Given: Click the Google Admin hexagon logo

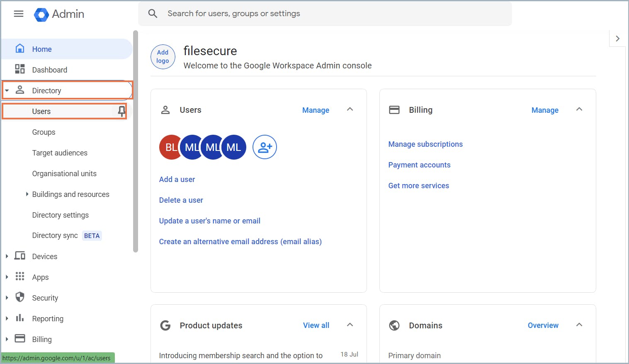Looking at the screenshot, I should click(41, 15).
